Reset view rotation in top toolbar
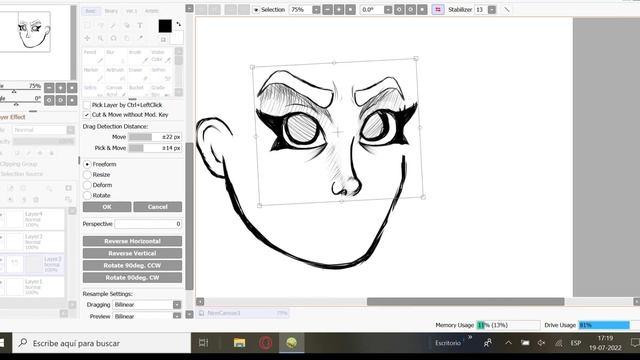This screenshot has height=360, width=640. pos(422,9)
